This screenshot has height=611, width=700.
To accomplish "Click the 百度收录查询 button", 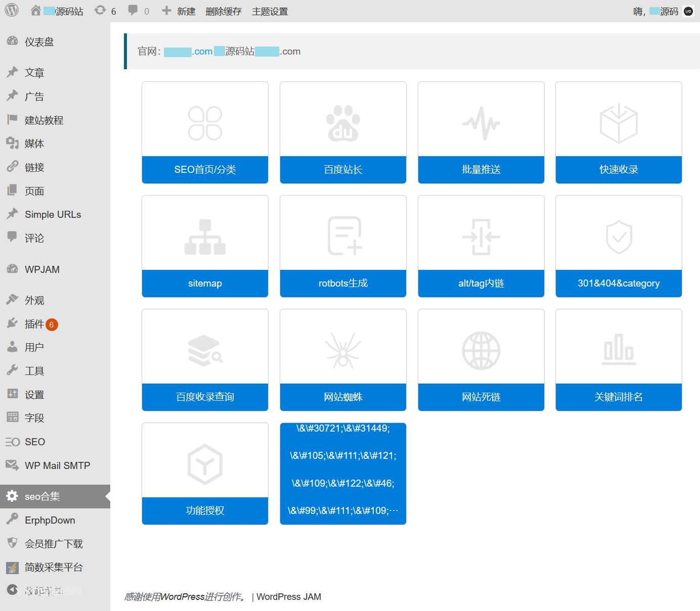I will (205, 397).
